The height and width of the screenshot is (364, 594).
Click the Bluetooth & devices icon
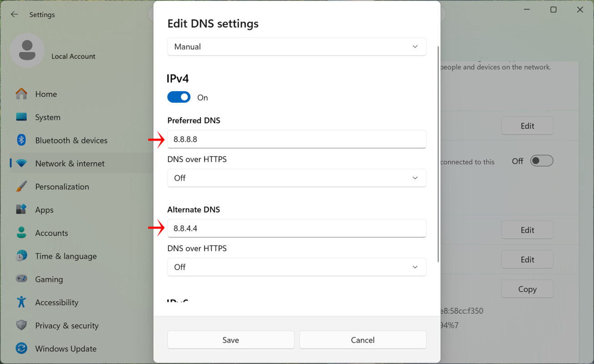click(21, 140)
